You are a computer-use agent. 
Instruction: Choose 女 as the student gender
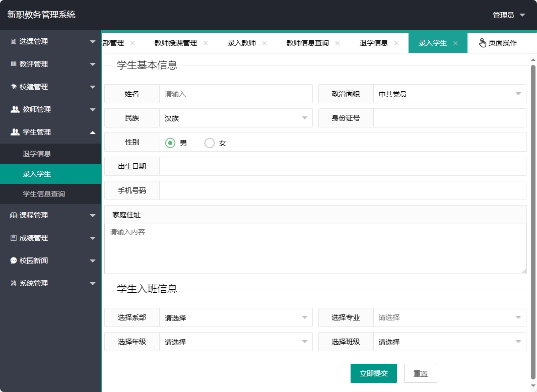pos(209,143)
